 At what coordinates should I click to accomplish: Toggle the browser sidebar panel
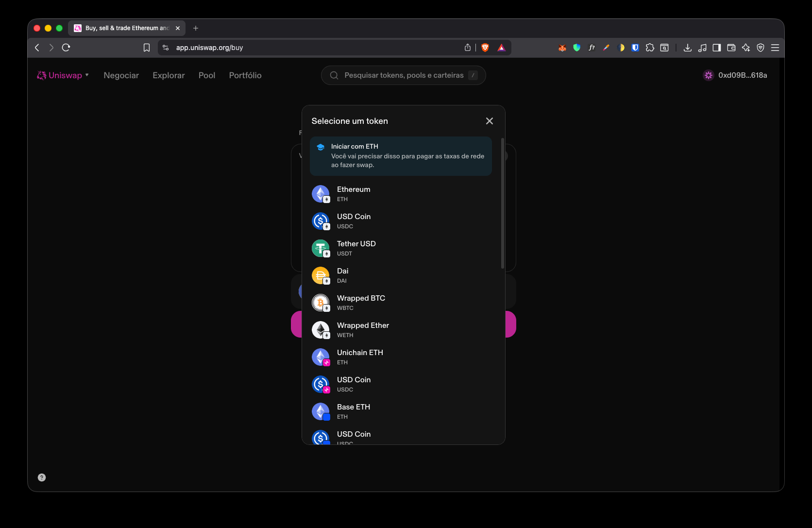point(717,48)
